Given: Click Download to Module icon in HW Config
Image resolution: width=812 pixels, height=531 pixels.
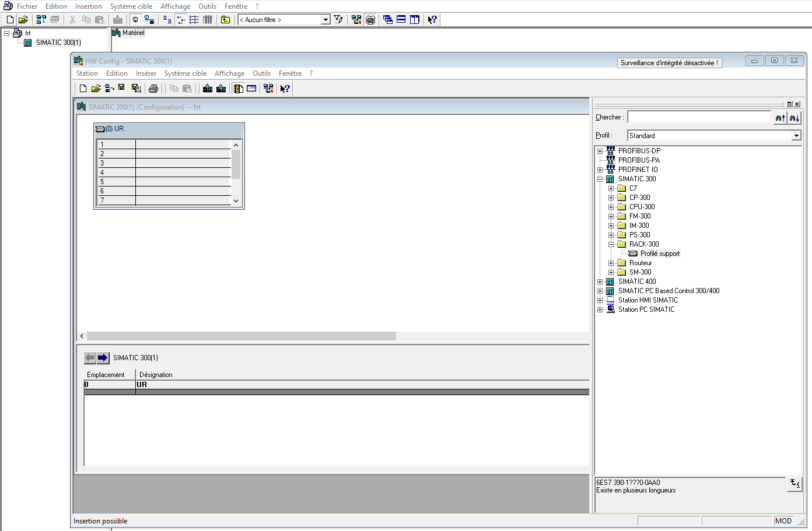Looking at the screenshot, I should [208, 89].
